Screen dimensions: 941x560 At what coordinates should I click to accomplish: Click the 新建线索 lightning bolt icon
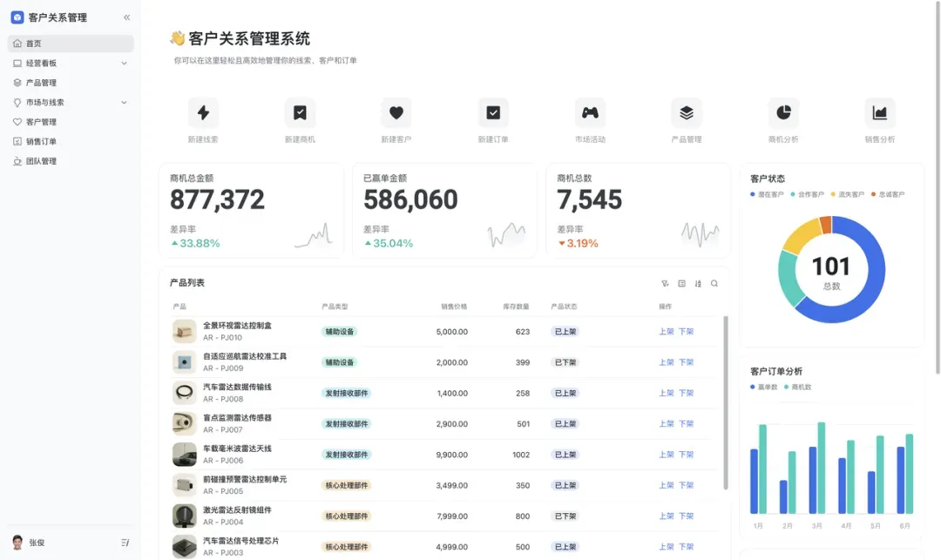pos(203,112)
